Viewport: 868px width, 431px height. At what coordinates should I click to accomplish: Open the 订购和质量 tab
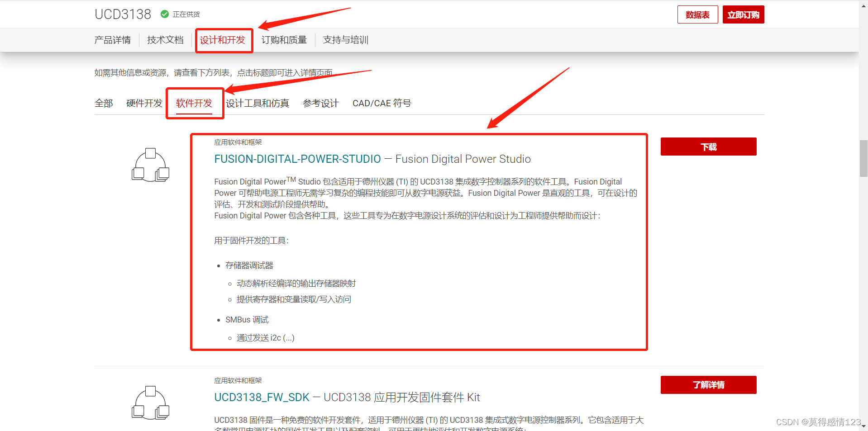tap(284, 40)
